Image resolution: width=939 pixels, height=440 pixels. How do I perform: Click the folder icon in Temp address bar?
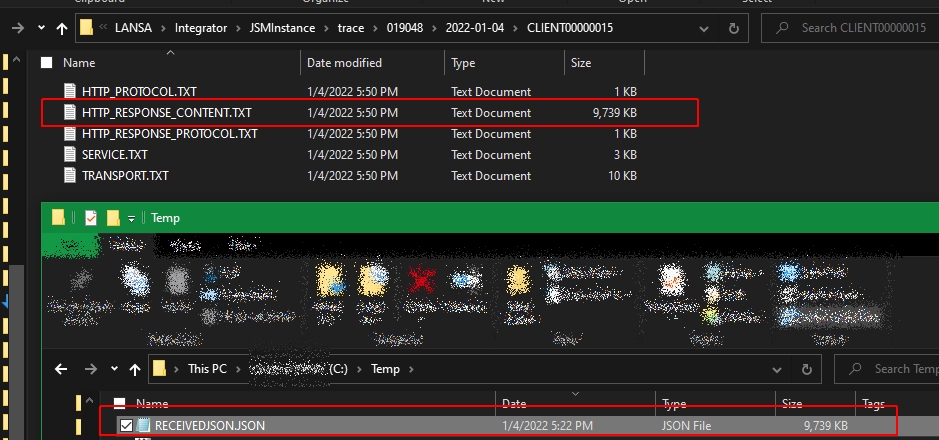pyautogui.click(x=159, y=368)
